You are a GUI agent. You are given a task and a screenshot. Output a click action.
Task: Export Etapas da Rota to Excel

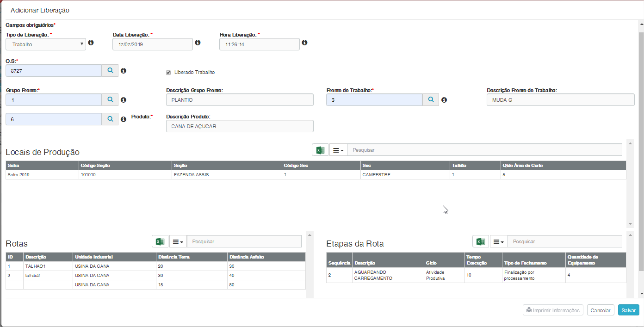(x=480, y=241)
